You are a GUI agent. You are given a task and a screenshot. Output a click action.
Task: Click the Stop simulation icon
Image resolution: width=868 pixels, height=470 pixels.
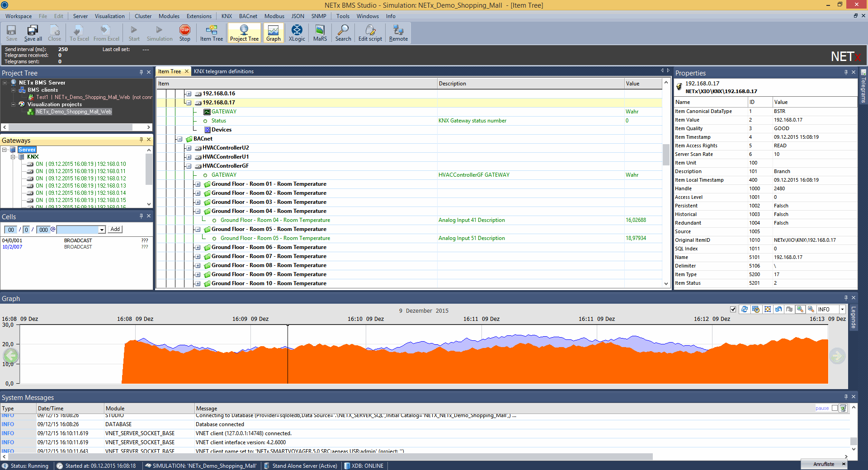[185, 33]
